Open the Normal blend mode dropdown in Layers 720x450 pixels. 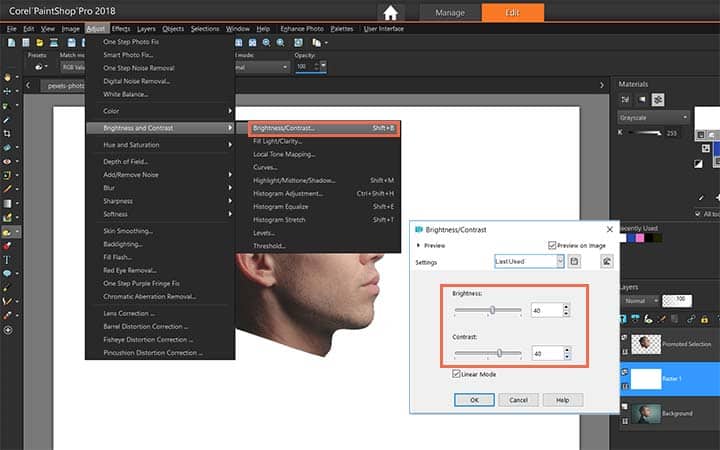pyautogui.click(x=641, y=301)
